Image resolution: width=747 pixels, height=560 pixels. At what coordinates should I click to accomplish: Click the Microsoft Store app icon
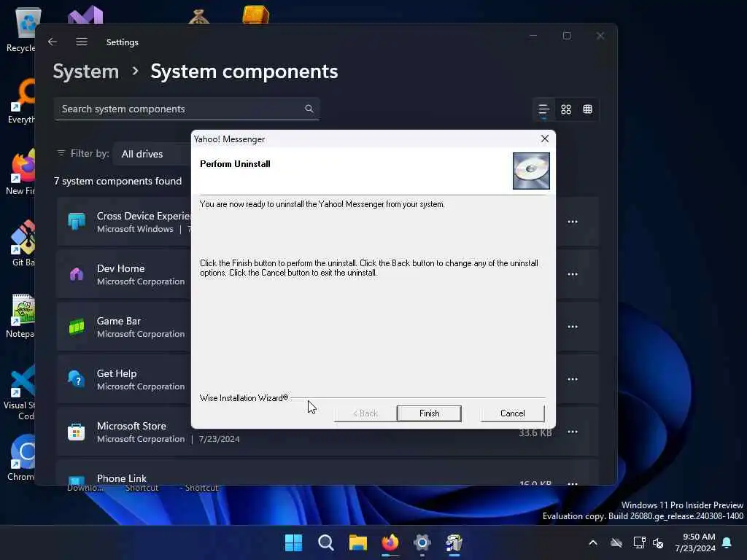click(x=76, y=432)
